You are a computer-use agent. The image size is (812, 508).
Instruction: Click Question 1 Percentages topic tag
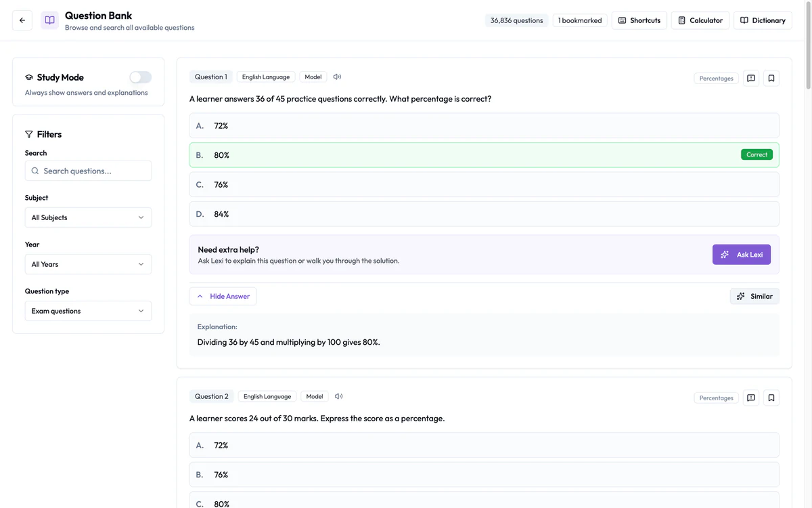[x=717, y=79]
